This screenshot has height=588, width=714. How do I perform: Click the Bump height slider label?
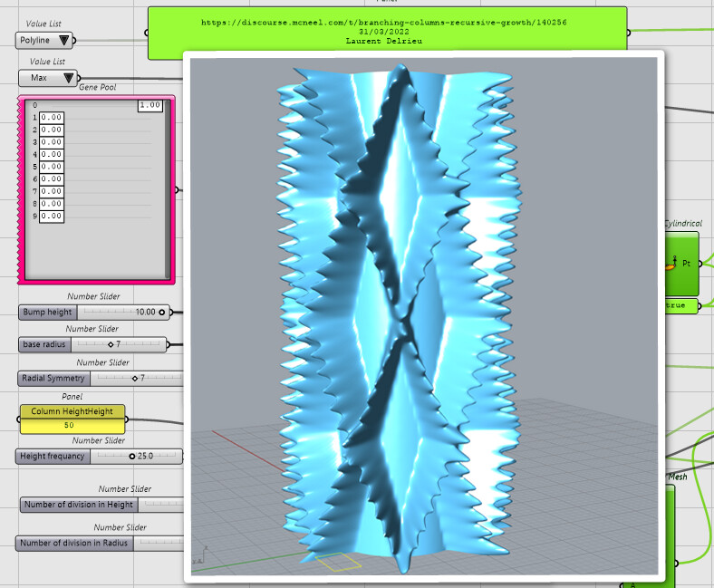tap(47, 312)
